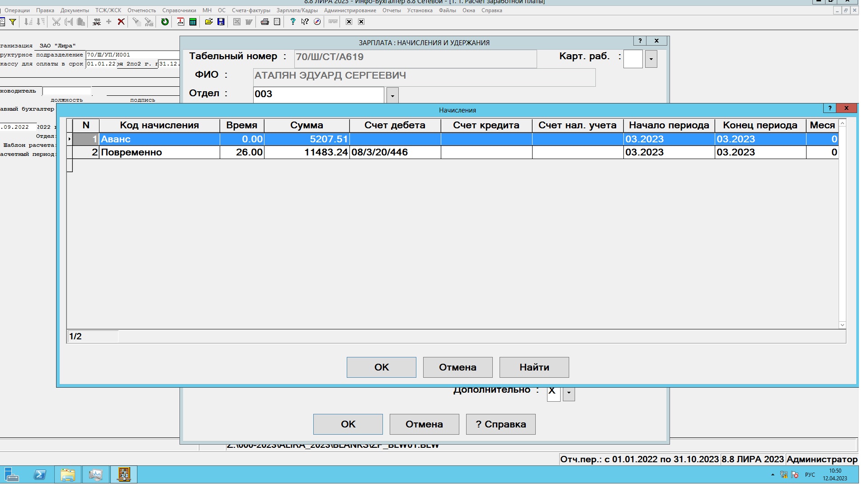
Task: Click the open folder toolbar icon
Action: [208, 22]
